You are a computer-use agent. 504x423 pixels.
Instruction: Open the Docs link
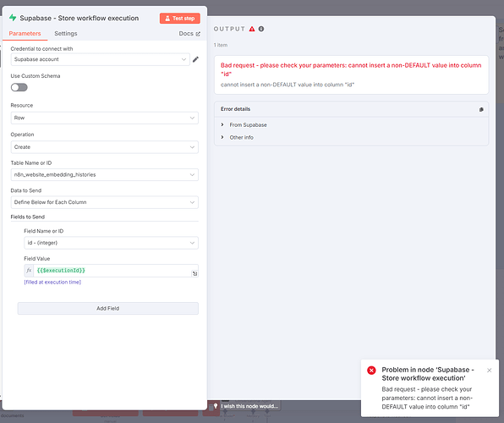coord(189,34)
